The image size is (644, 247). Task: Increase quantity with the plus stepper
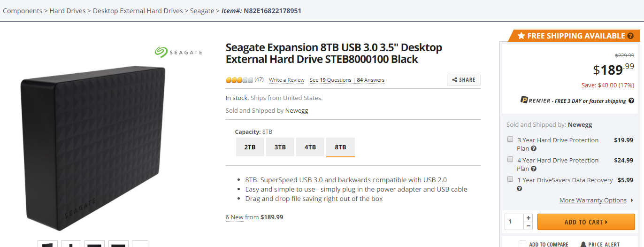(529, 218)
